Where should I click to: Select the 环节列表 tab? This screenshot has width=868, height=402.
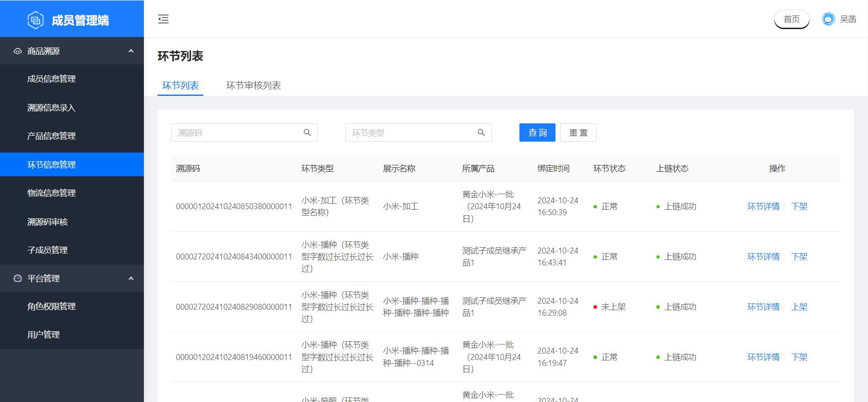pos(180,85)
